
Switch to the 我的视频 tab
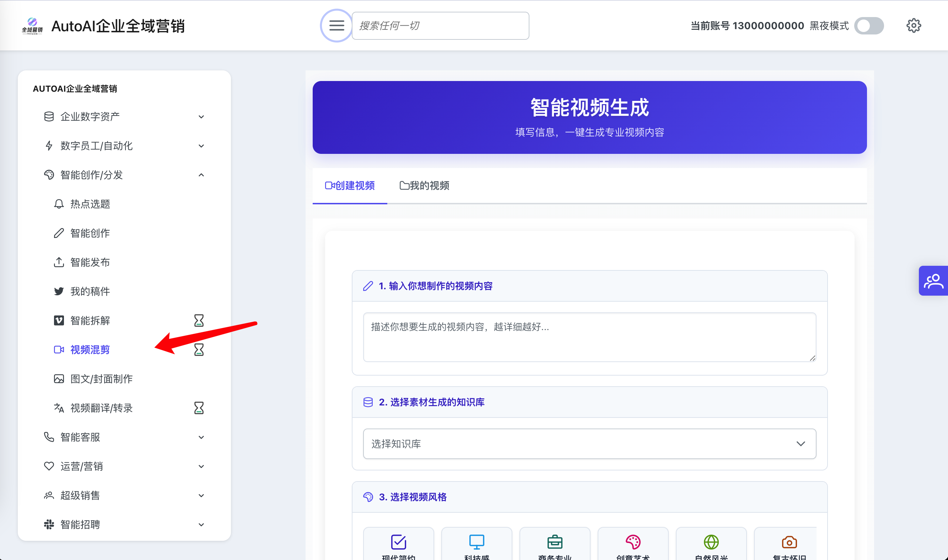[424, 186]
